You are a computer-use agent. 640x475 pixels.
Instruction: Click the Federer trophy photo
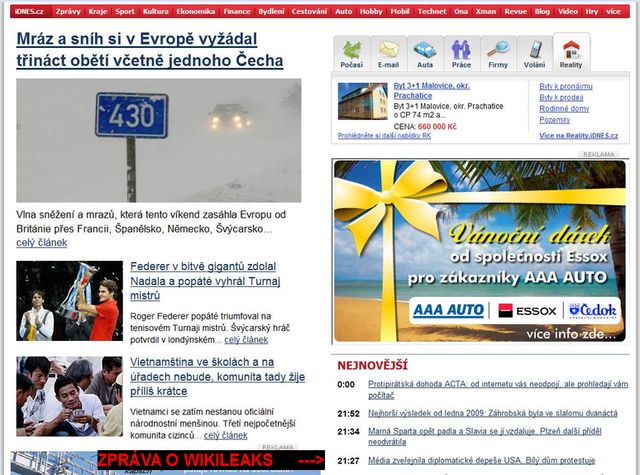click(x=69, y=301)
